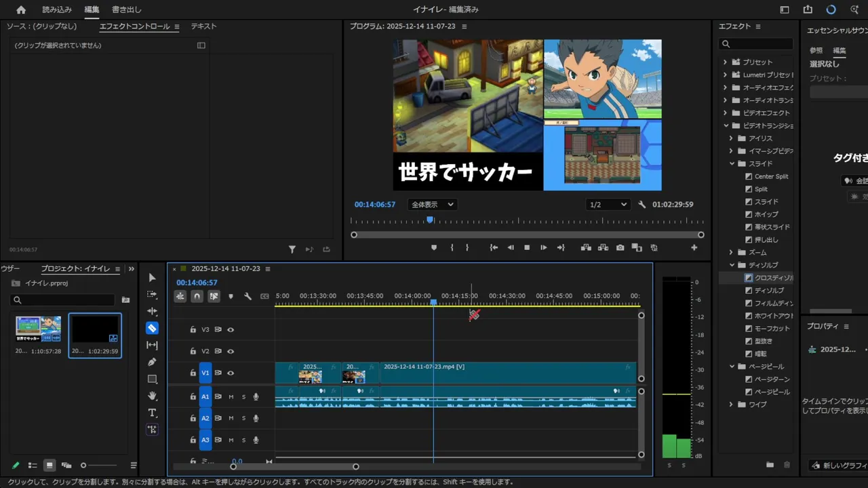The image size is (868, 488).
Task: Mute the A1 audio track
Action: click(x=231, y=397)
